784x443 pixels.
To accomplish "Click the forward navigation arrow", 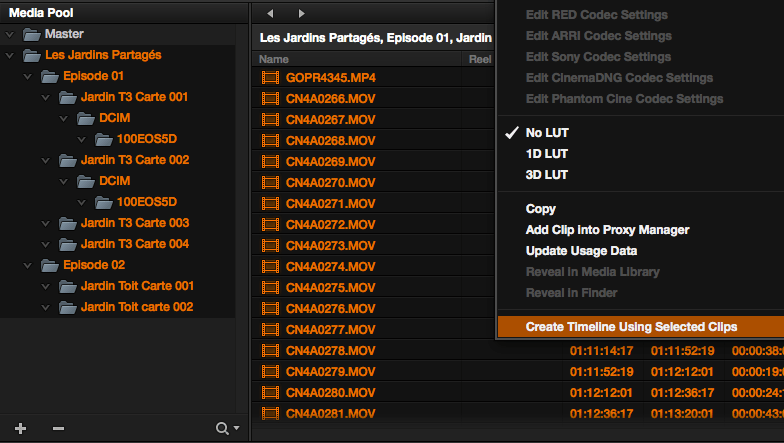I will [302, 13].
